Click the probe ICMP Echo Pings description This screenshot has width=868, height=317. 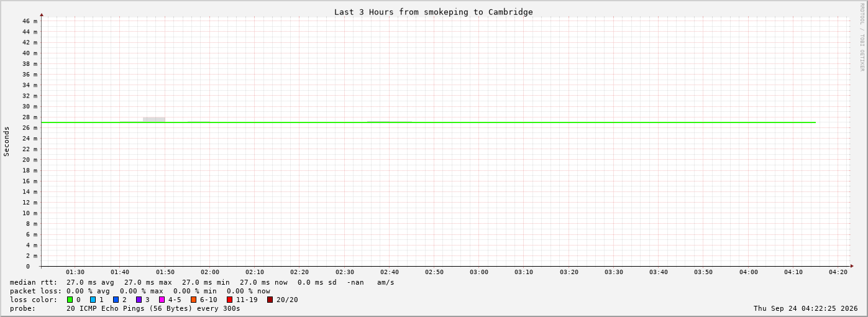[153, 308]
